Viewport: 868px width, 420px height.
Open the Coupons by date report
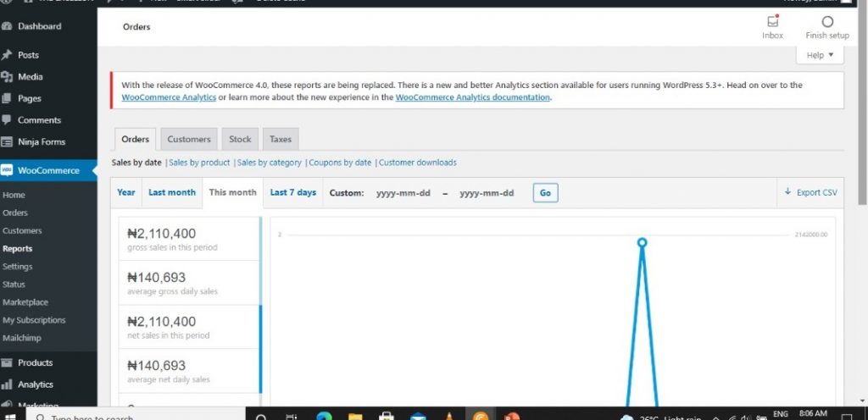(340, 163)
